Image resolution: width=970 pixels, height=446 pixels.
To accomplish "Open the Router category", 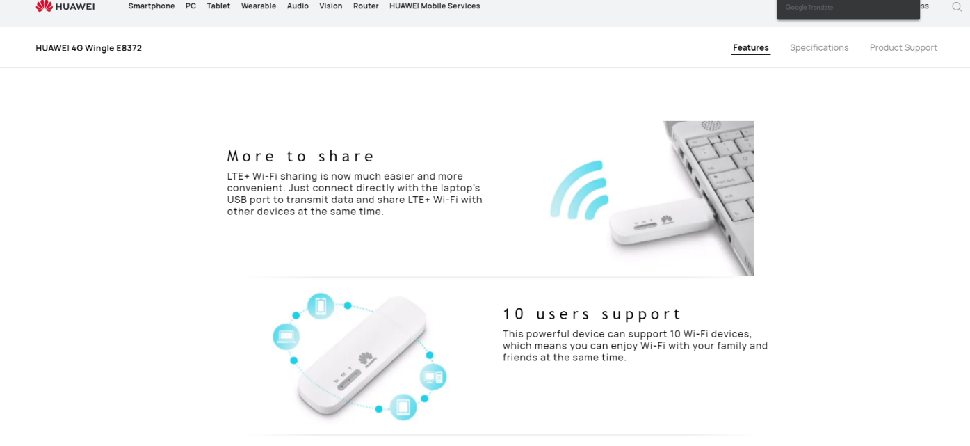I will (366, 6).
